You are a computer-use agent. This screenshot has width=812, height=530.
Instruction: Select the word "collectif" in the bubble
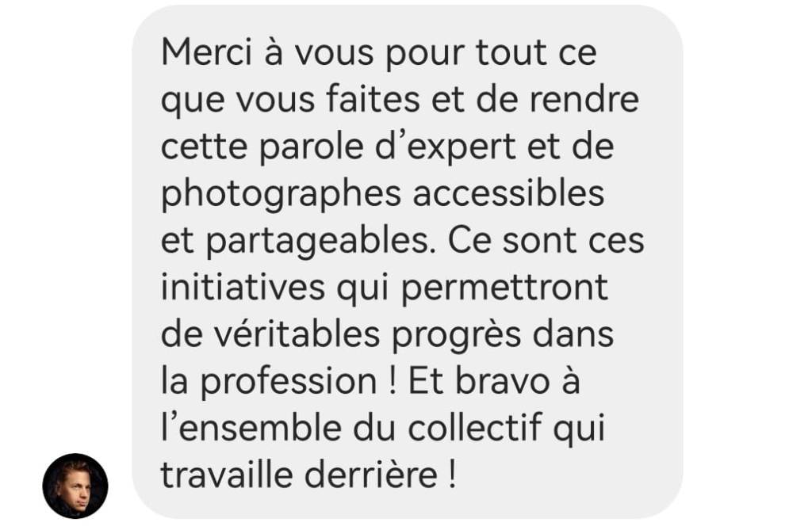click(474, 429)
